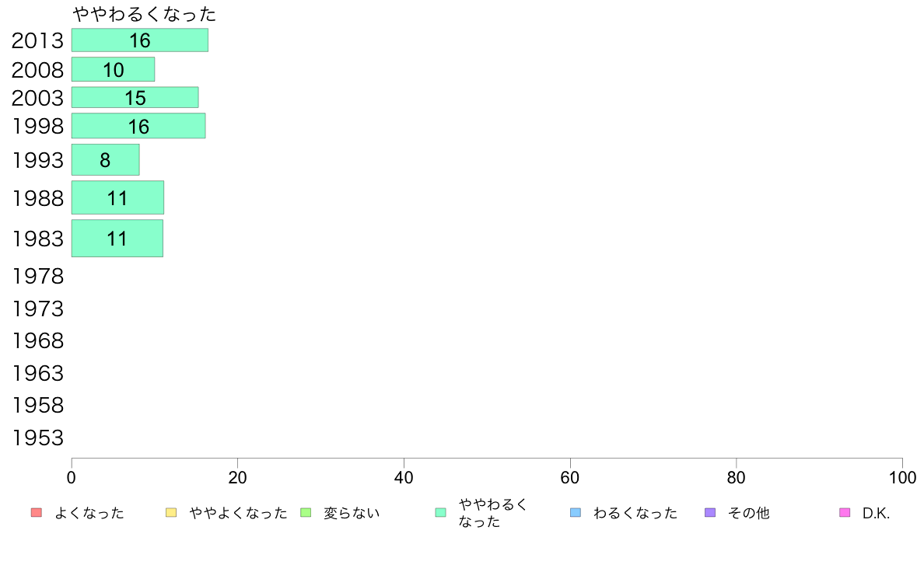Click the pink D.K. legend swatch

click(845, 513)
